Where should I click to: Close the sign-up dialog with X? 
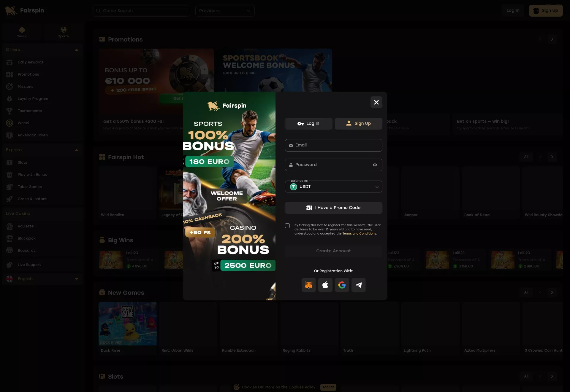coord(376,102)
